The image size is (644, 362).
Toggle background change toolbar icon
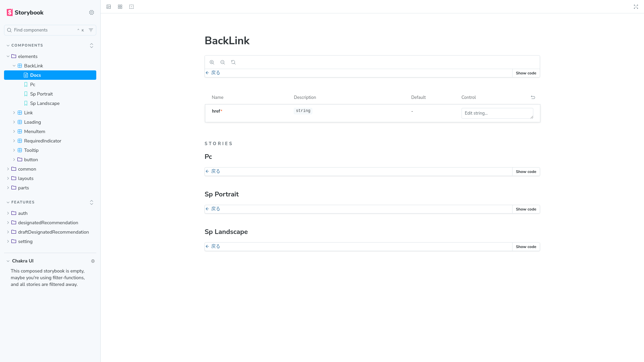pos(109,7)
